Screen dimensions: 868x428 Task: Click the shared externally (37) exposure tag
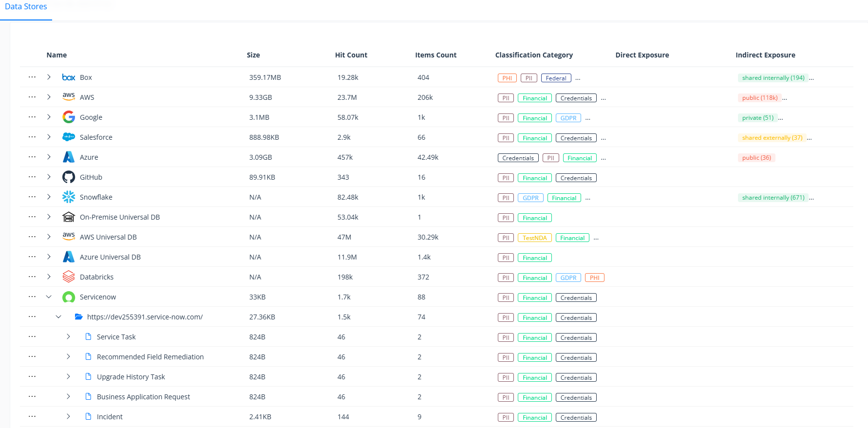(772, 138)
